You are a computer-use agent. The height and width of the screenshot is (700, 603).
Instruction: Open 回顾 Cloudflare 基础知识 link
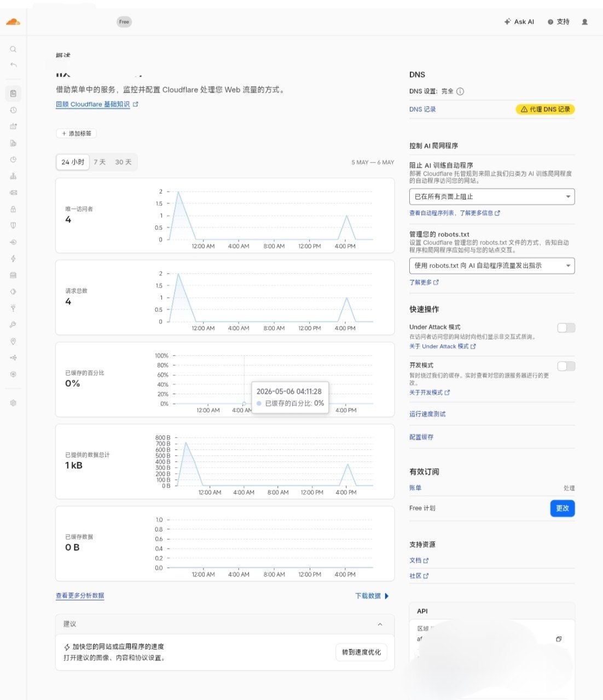(x=97, y=104)
